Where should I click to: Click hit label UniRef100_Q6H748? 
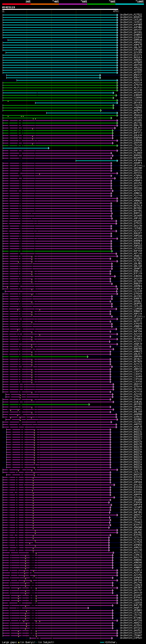tap(131, 65)
